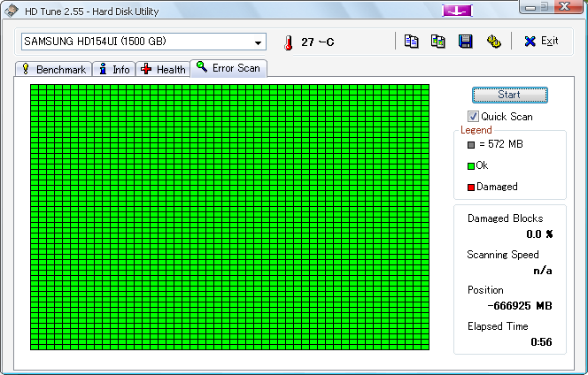Close the HD Tune window
Screen dimensions: 588x375
click(x=565, y=7)
